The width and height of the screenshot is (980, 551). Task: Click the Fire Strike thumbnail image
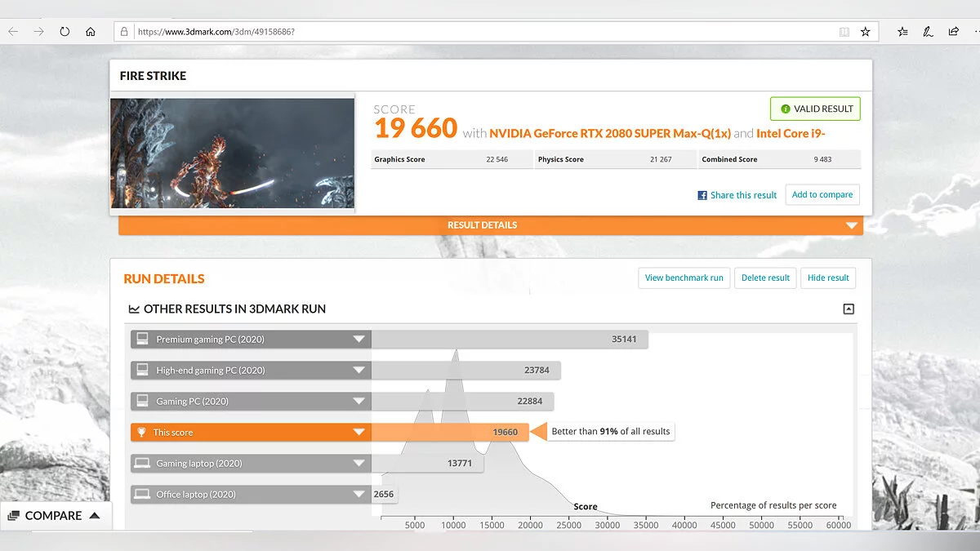click(x=233, y=153)
